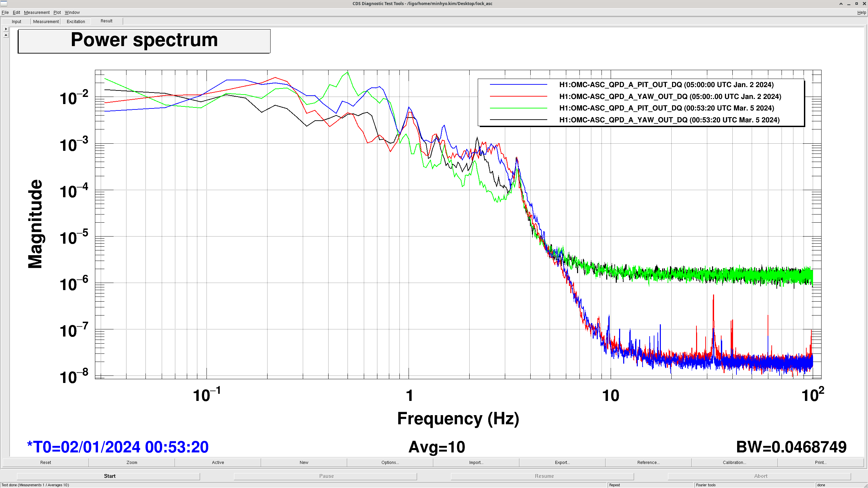Switch to the Input tab
868x488 pixels.
point(16,21)
